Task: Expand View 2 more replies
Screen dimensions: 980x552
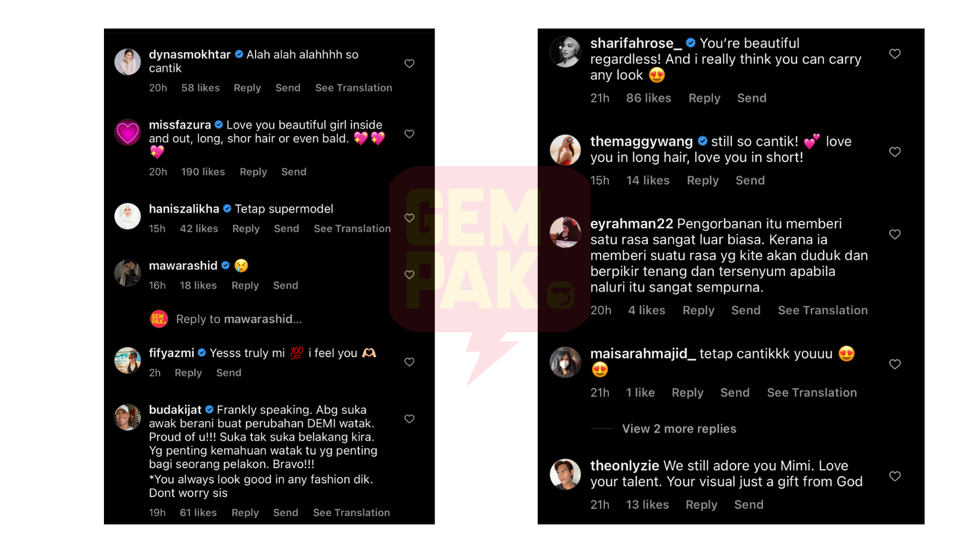Action: [679, 429]
